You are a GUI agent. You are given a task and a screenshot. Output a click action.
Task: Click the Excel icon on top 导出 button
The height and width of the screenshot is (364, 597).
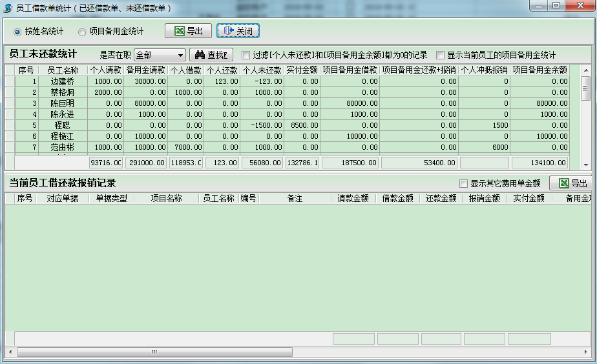[178, 31]
